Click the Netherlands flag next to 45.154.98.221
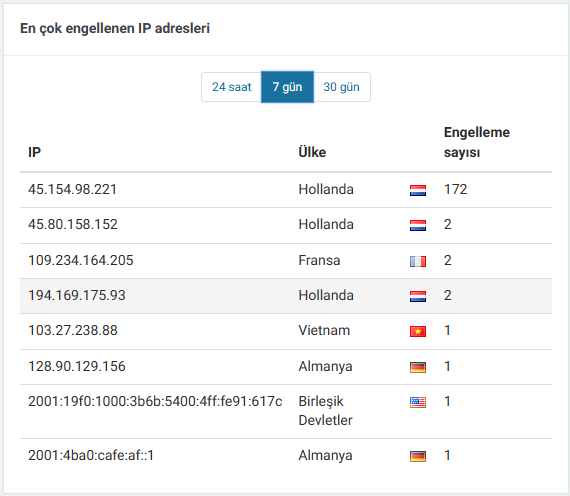The height and width of the screenshot is (496, 570). point(418,190)
